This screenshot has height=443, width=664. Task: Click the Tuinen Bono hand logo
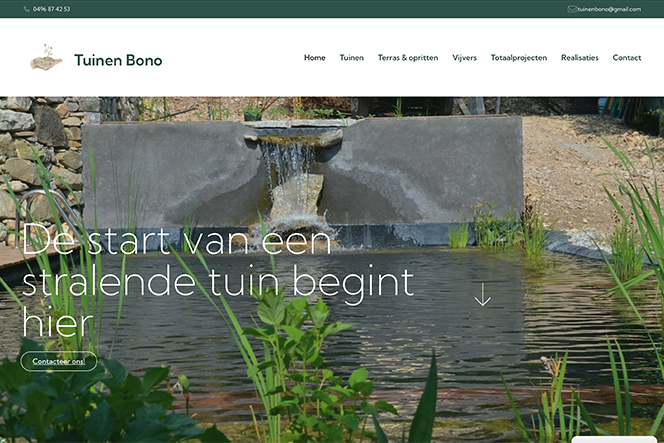tap(47, 58)
